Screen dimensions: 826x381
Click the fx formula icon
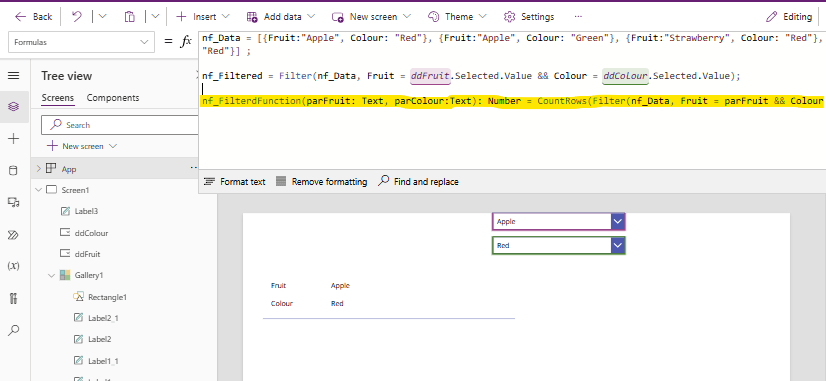coord(185,42)
